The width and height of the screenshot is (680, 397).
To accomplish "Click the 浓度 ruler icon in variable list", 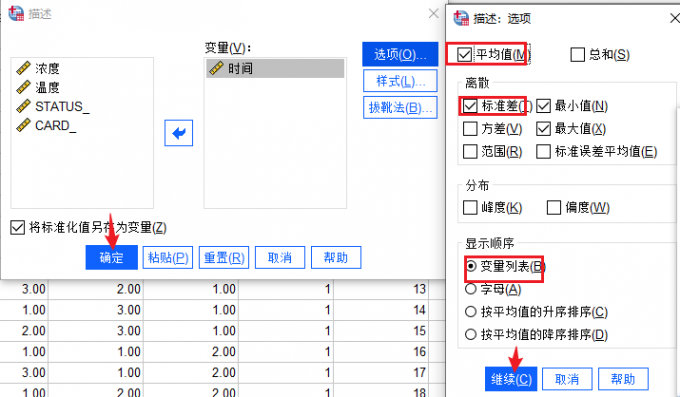I will (23, 68).
